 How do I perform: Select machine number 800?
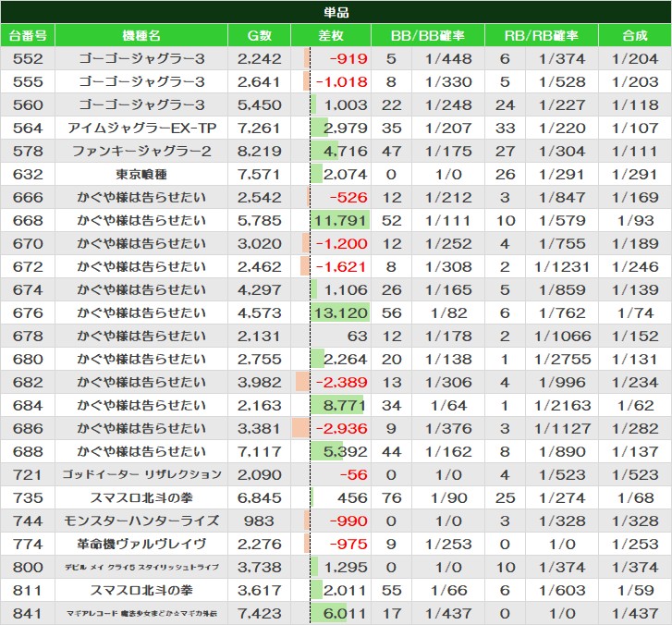28,568
